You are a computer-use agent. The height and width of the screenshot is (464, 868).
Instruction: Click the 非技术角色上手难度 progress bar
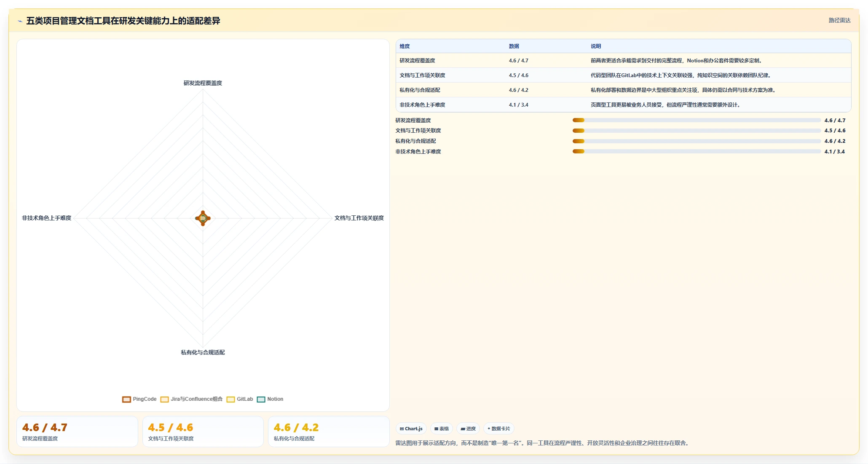pos(697,151)
